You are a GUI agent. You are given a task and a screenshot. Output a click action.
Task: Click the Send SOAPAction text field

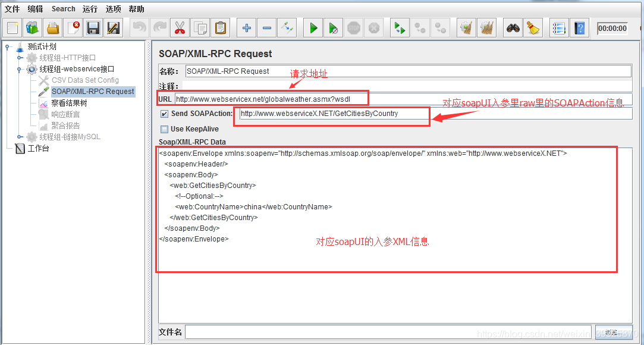435,114
